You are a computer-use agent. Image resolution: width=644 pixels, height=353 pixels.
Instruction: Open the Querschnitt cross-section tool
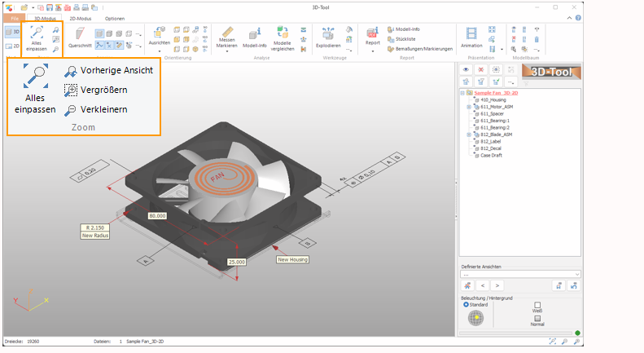pos(80,36)
